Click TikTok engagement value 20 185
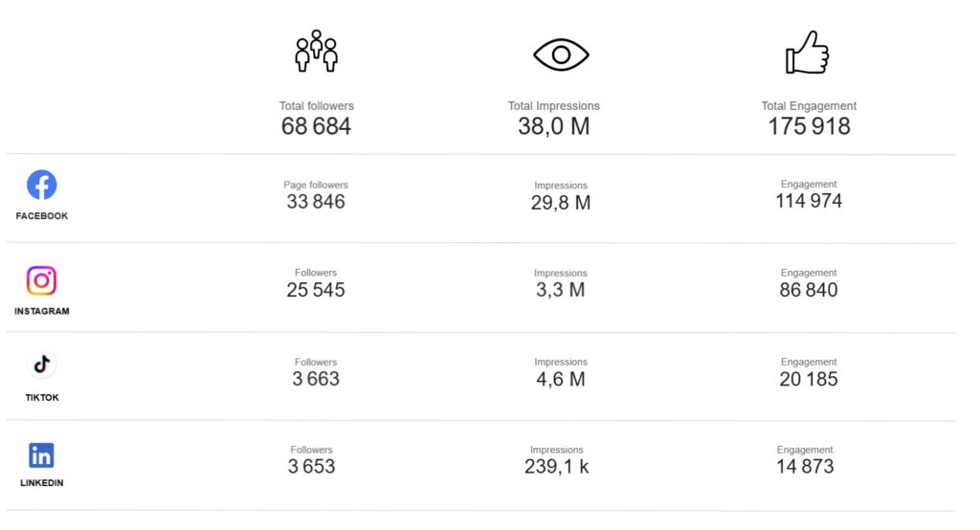Viewport: 980px width, 530px height. click(x=809, y=379)
